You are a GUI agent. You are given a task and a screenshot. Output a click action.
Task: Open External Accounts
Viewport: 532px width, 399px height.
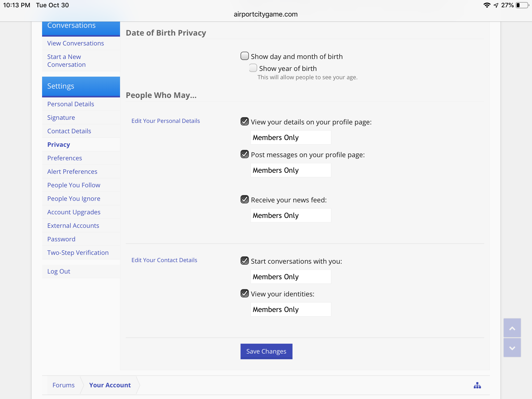(x=81, y=226)
